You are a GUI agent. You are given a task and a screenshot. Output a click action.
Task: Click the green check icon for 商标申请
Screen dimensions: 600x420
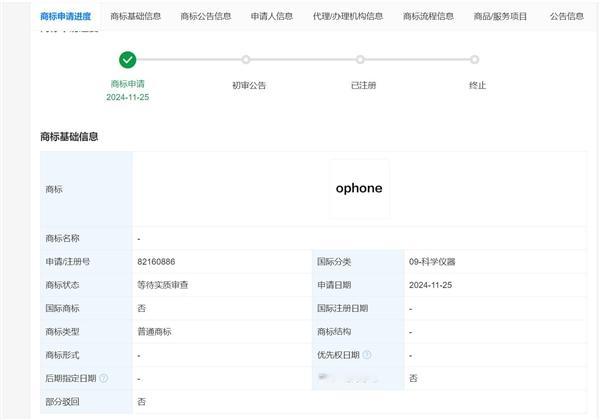127,60
